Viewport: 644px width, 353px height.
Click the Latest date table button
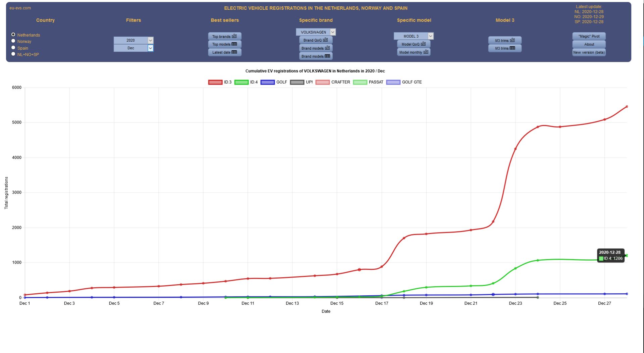click(225, 52)
